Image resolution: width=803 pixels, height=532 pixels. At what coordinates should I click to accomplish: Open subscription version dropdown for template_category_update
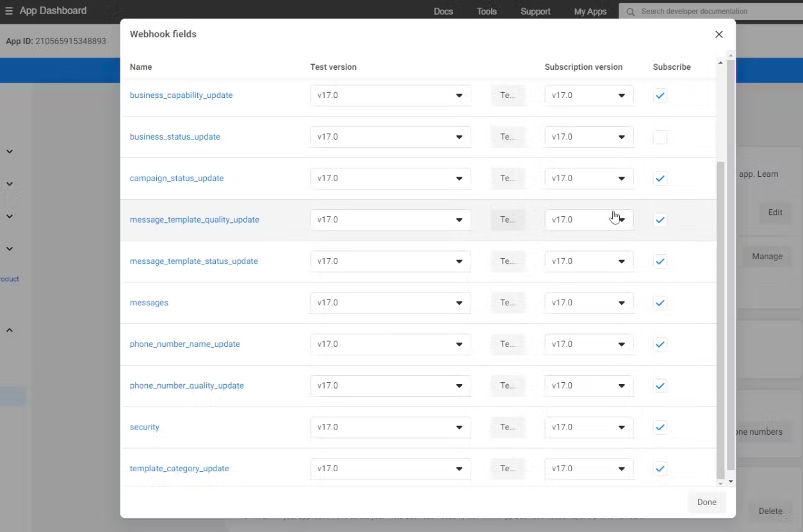click(x=589, y=469)
